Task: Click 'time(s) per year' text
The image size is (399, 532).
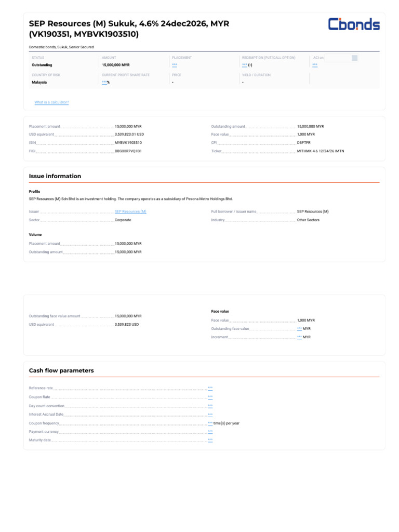Action: point(227,423)
